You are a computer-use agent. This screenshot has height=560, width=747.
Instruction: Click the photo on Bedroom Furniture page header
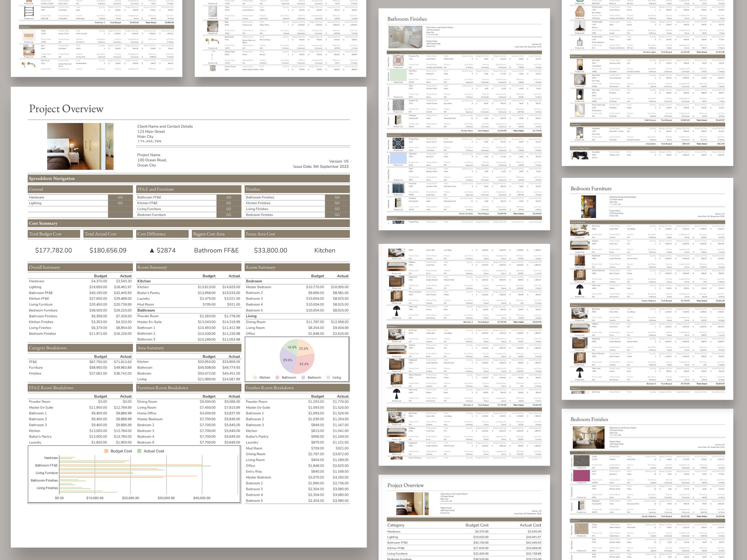[x=588, y=207]
